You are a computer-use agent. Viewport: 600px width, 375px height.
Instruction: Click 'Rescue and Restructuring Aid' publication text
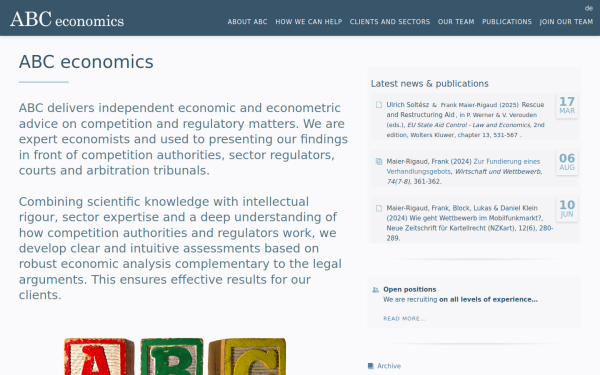click(x=465, y=110)
